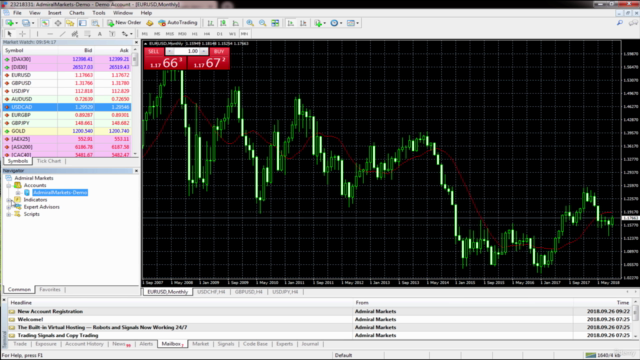The image size is (640, 360).
Task: Expand the Expert Advisors tree node
Action: [x=9, y=207]
